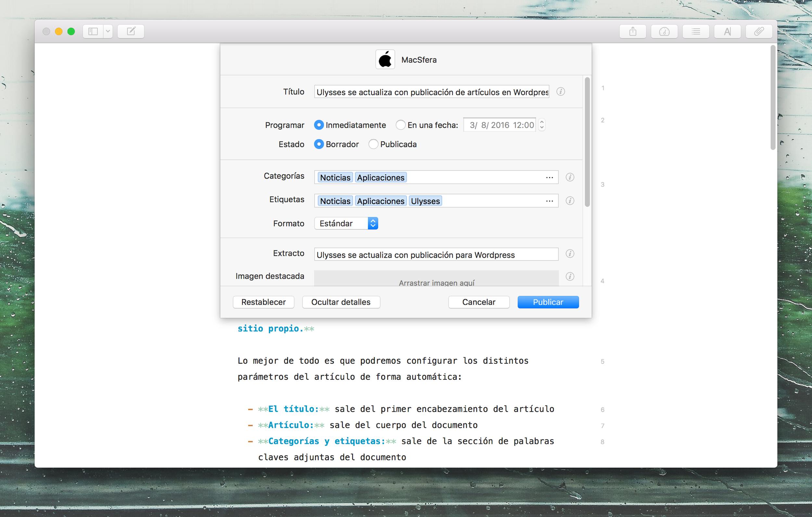The width and height of the screenshot is (812, 517).
Task: Click the bold text 'Artículo:'
Action: tap(291, 425)
